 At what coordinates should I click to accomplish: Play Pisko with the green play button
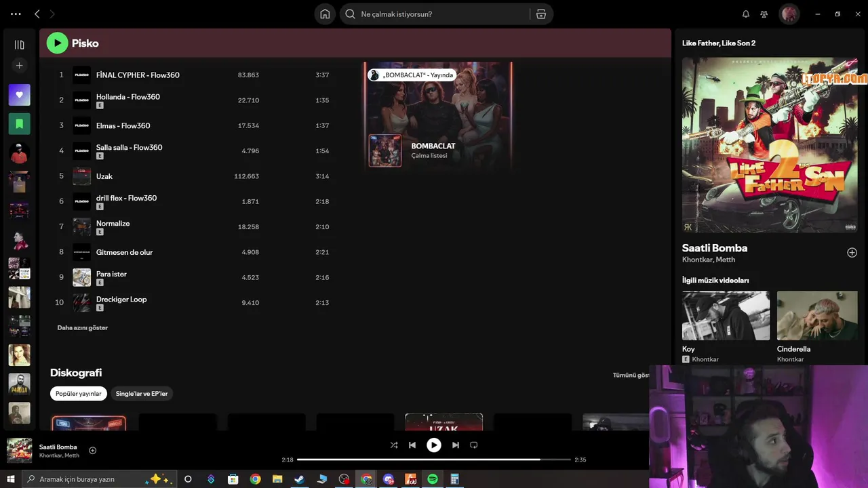click(x=57, y=43)
